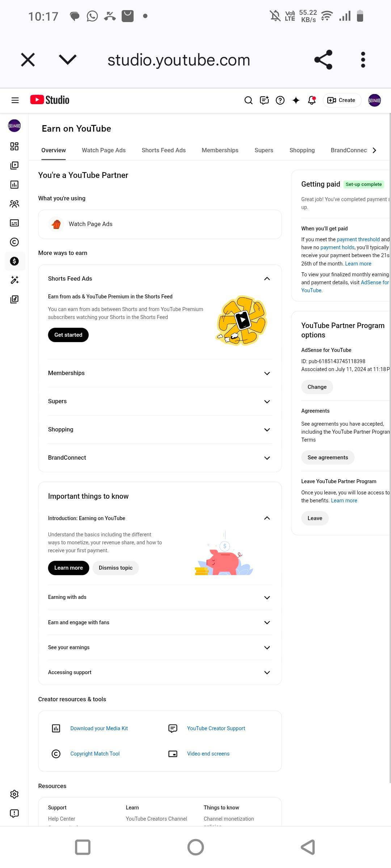Open Settings gear in left sidebar
Screen dimensions: 391x868
click(14, 794)
